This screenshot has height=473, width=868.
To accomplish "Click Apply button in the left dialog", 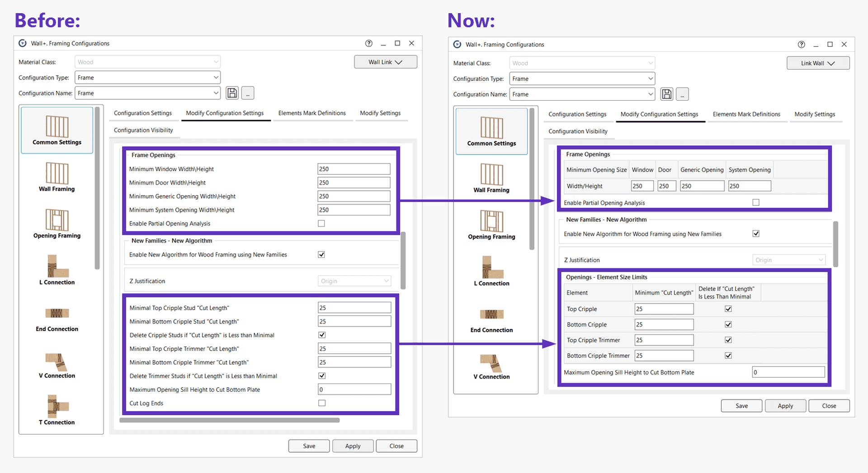I will (353, 446).
